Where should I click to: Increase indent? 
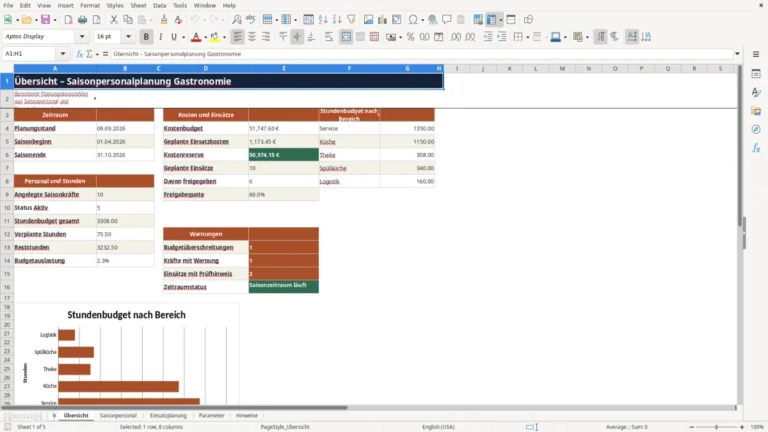[x=488, y=37]
